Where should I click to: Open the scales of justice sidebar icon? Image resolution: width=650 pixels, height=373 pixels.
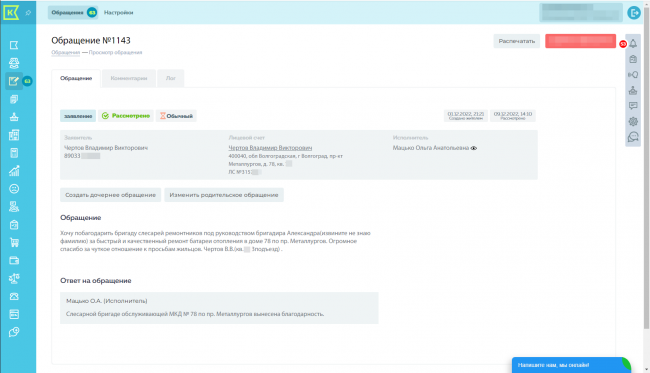[x=14, y=279]
